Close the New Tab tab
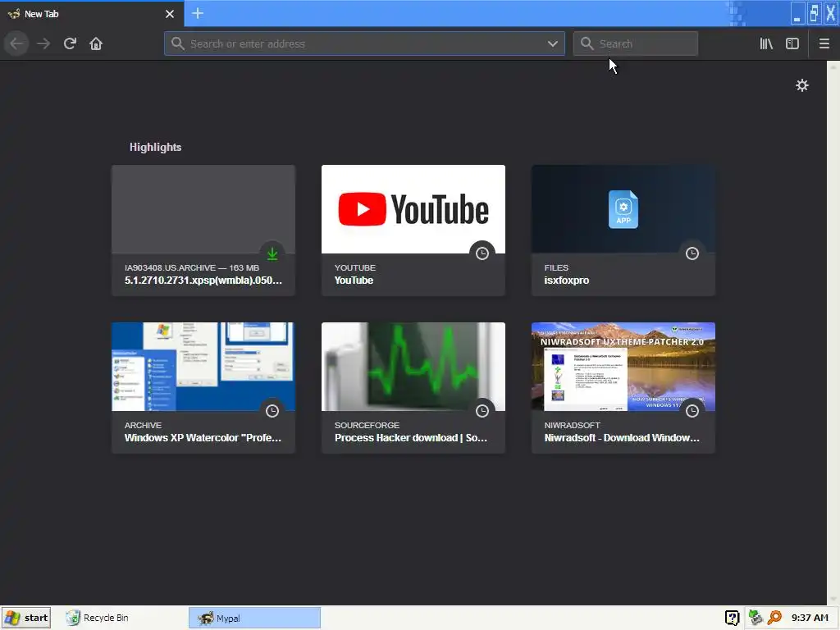840x630 pixels. point(169,14)
